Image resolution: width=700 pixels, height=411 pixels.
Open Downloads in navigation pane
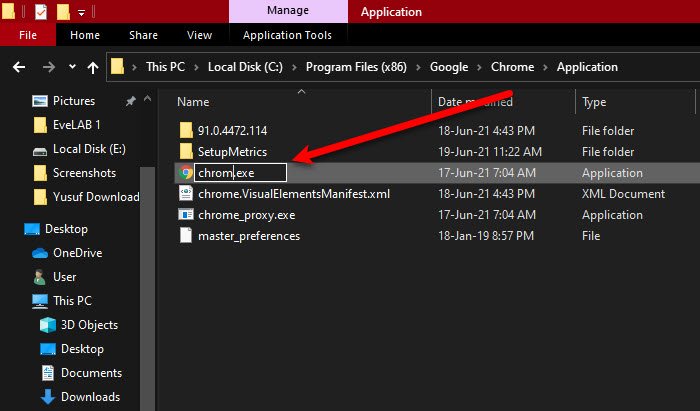pyautogui.click(x=90, y=397)
